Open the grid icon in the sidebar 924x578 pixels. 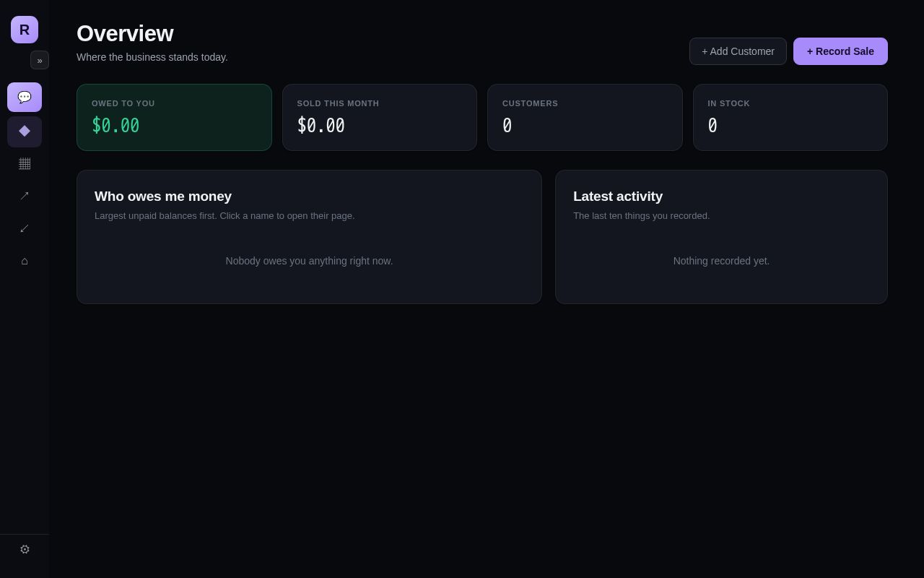click(25, 164)
